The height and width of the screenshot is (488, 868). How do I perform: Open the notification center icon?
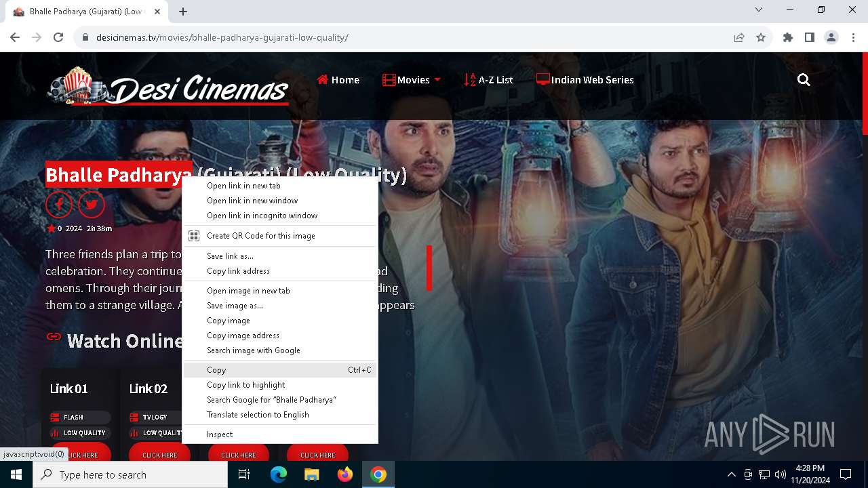(x=846, y=474)
